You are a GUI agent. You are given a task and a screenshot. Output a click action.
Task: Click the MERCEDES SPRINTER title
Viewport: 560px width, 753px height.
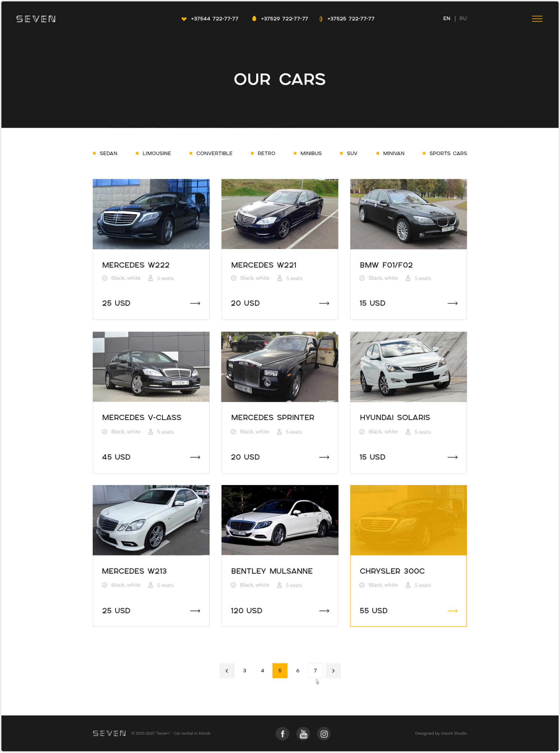point(273,417)
